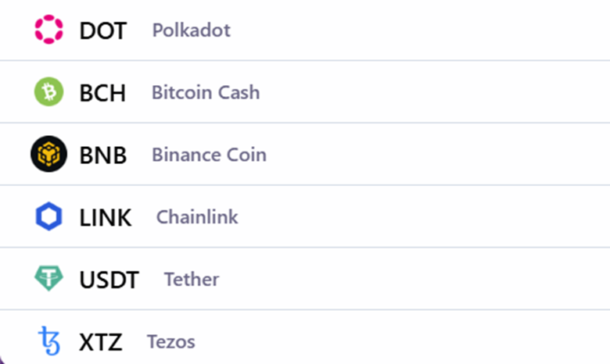This screenshot has width=610, height=364.
Task: Click the Tezos name label
Action: [171, 341]
